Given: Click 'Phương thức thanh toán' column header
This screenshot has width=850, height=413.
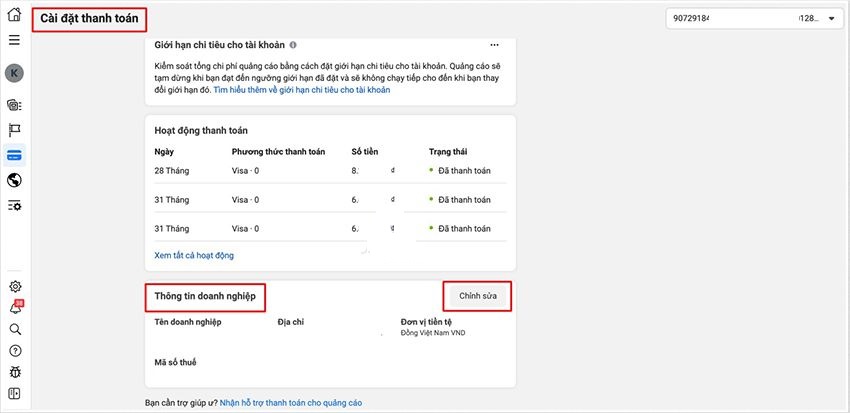Looking at the screenshot, I should [x=278, y=152].
